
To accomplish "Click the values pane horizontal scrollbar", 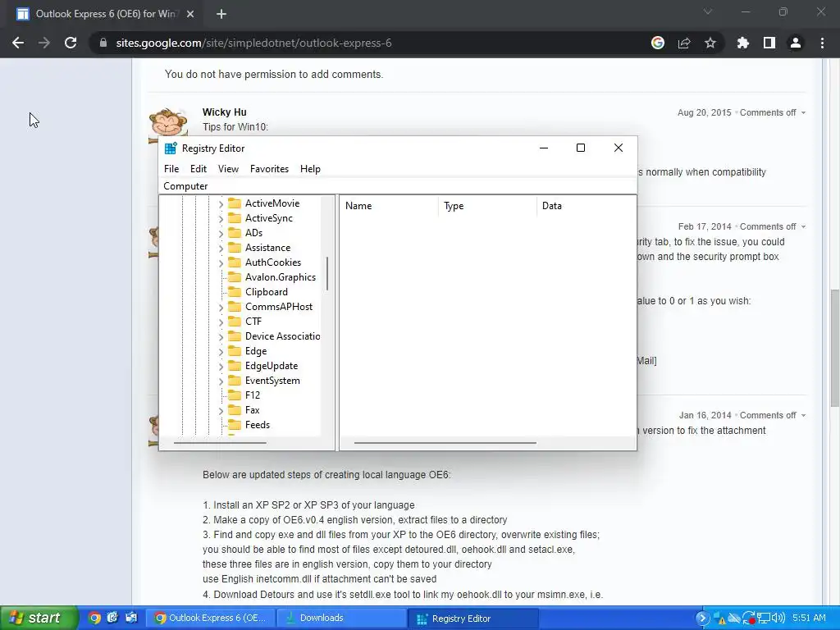I will [x=445, y=443].
